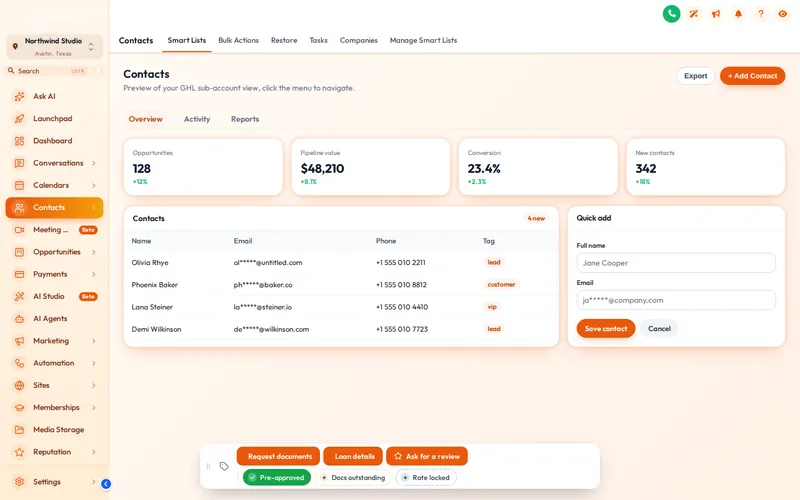This screenshot has height=500, width=800.
Task: Open the notifications bell
Action: point(738,14)
